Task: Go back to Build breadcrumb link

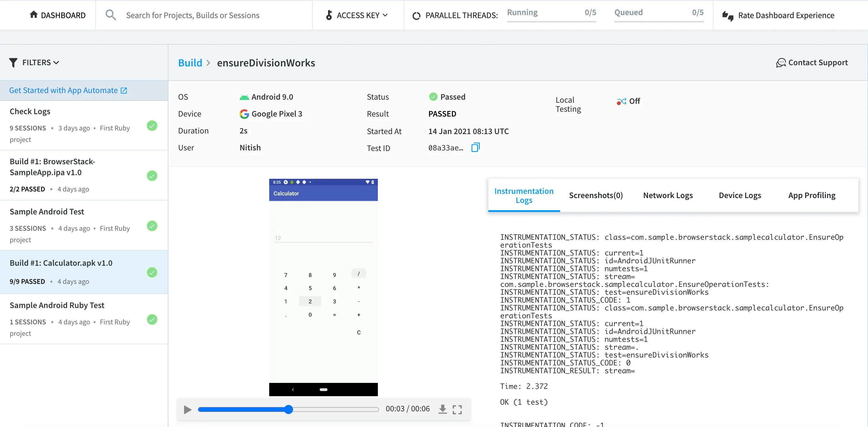Action: (190, 63)
